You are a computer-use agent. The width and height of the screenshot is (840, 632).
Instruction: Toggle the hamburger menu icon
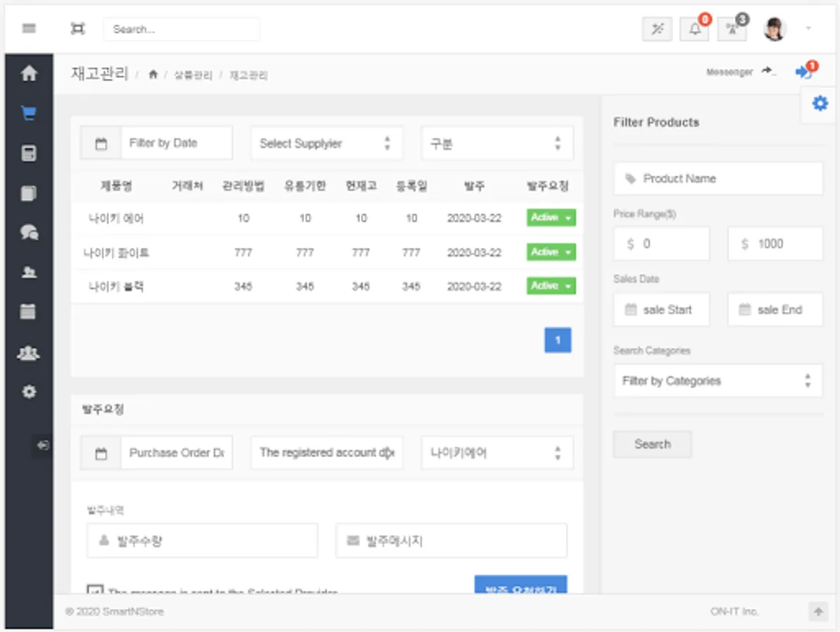tap(29, 28)
